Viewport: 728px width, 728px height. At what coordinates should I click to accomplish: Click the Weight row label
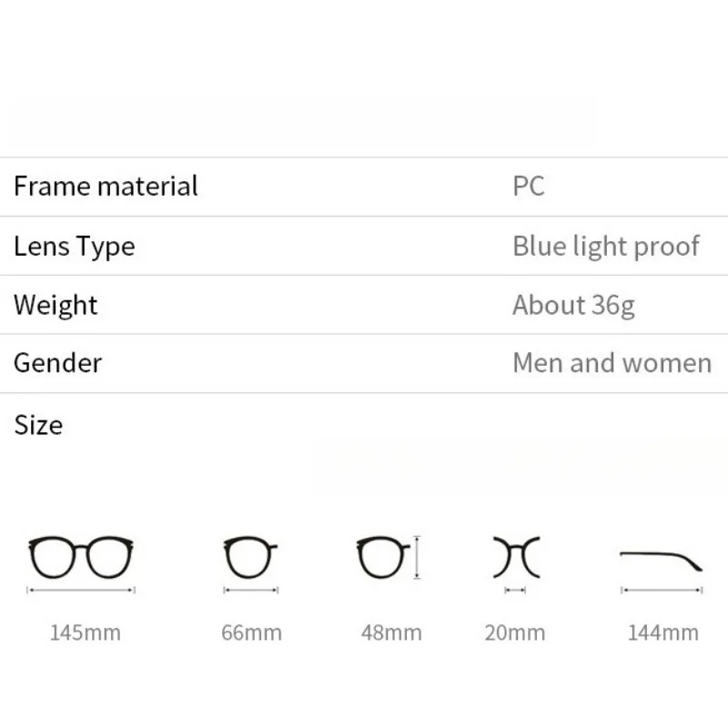tap(56, 304)
